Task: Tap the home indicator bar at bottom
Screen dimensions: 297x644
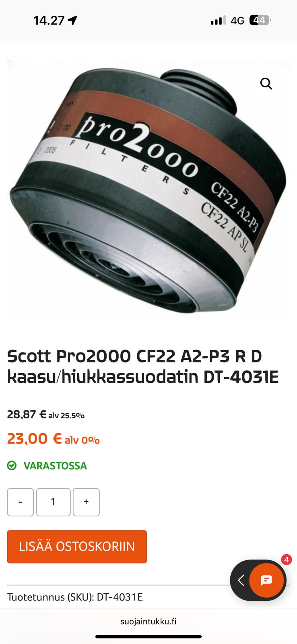Action: point(148,637)
